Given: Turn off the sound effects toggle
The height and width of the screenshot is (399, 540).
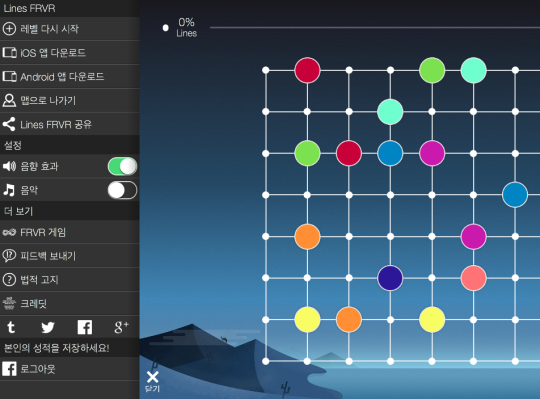Looking at the screenshot, I should point(122,167).
